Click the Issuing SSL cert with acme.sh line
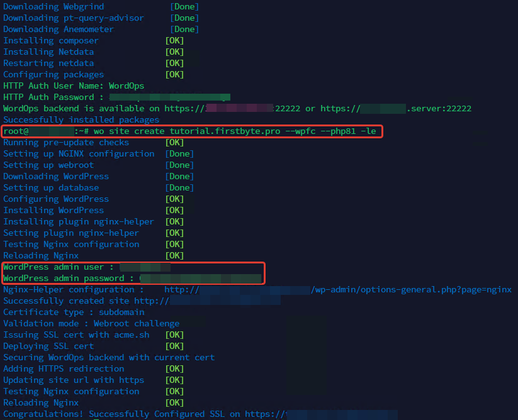The width and height of the screenshot is (518, 420). [76, 335]
